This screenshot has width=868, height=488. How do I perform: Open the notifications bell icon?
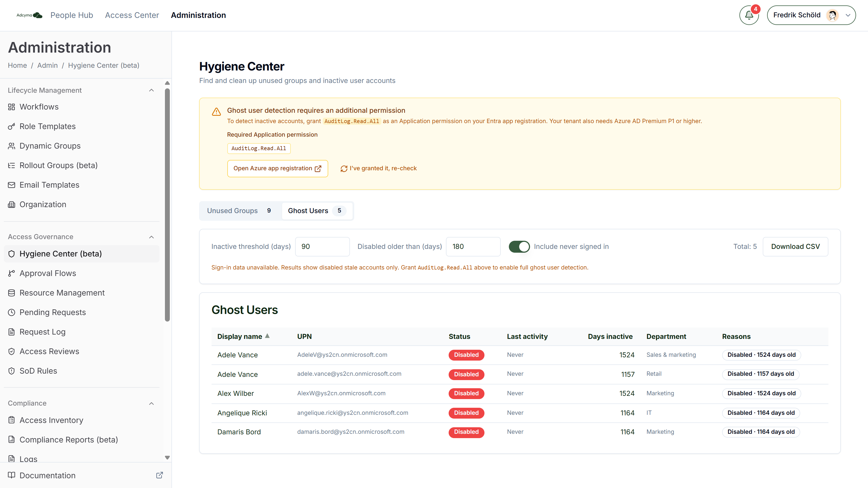click(x=749, y=15)
